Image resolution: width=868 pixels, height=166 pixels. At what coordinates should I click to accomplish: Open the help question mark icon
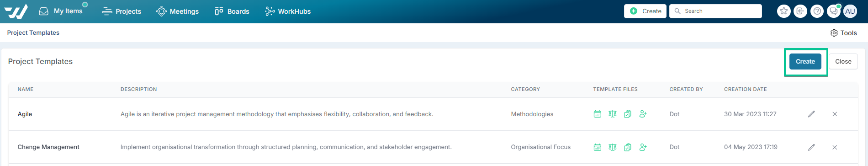tap(817, 11)
